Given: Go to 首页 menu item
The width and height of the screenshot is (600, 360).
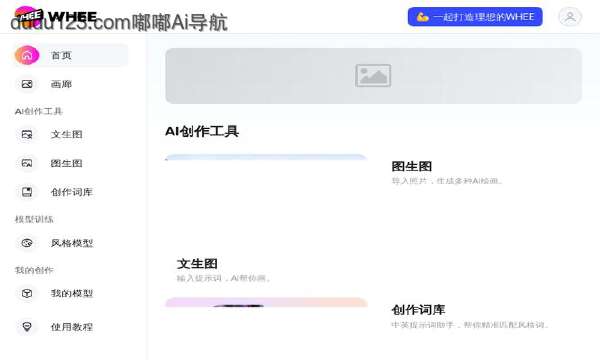Looking at the screenshot, I should click(x=71, y=55).
